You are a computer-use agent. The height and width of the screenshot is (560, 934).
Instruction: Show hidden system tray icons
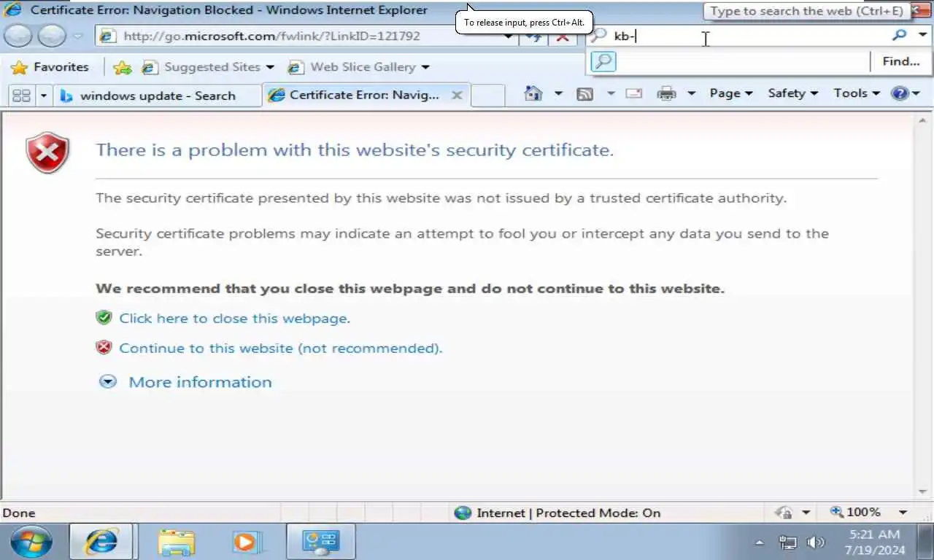[x=759, y=542]
